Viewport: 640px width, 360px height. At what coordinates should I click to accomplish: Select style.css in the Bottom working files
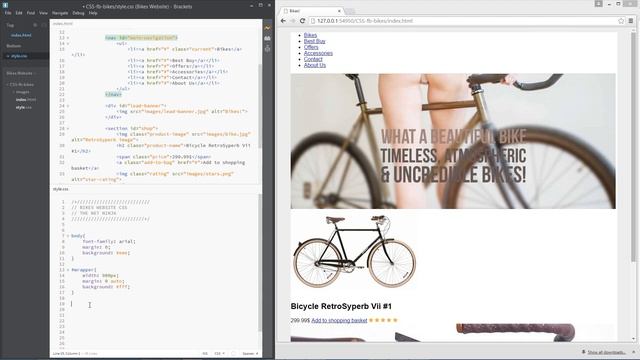point(19,56)
